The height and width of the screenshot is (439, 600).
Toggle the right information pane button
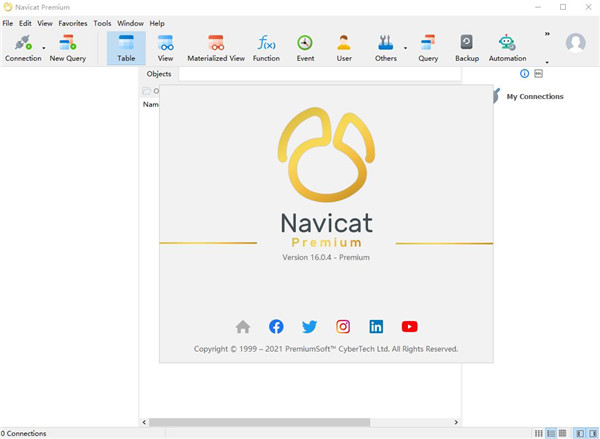(592, 433)
